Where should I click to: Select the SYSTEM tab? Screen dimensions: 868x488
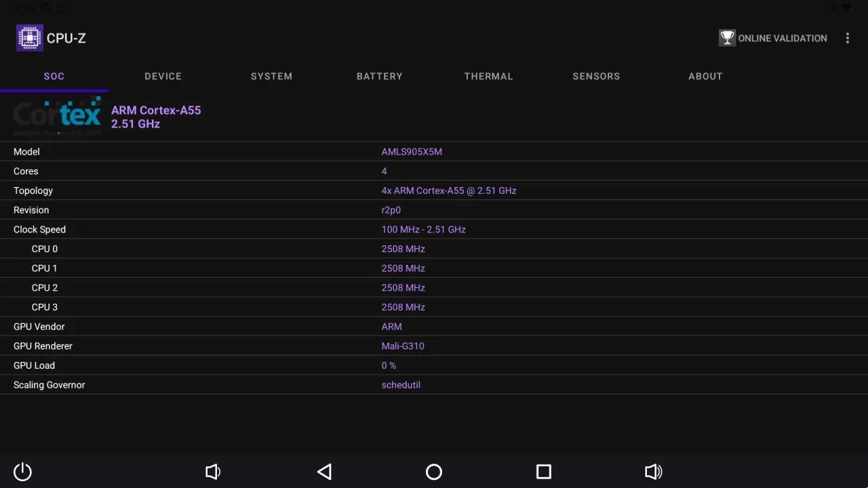tap(271, 76)
